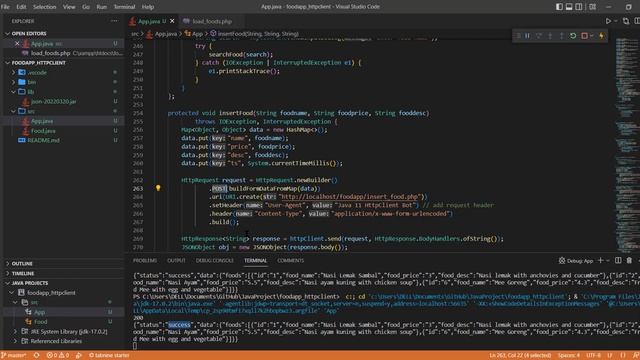Open the Selection menu
The image size is (640, 360).
(x=44, y=7)
